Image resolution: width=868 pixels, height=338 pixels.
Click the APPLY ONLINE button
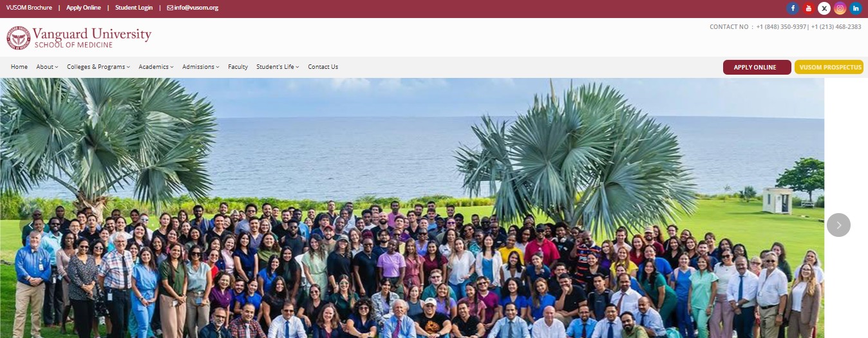click(757, 67)
